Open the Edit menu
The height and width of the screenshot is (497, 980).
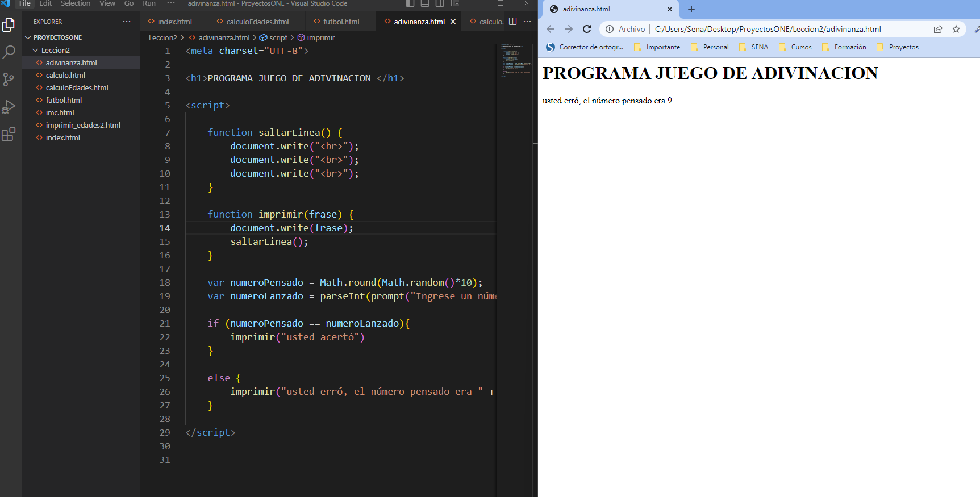click(45, 3)
